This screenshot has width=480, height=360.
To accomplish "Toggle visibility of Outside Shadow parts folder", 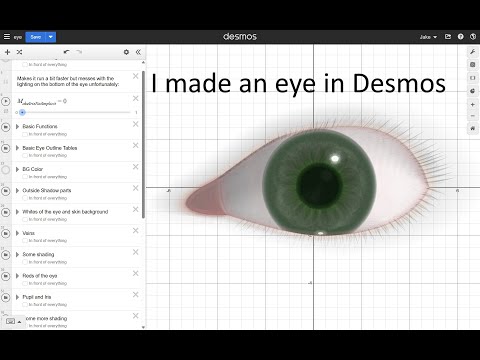I will click(6, 191).
